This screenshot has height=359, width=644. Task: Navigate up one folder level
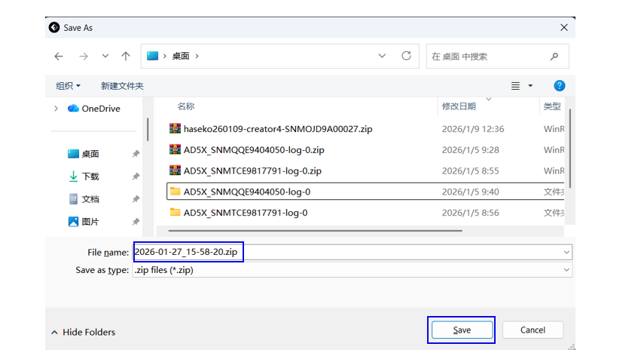coord(126,57)
